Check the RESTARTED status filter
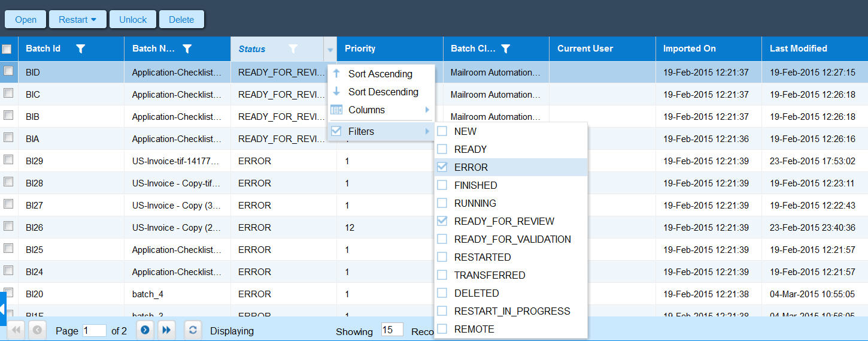Image resolution: width=868 pixels, height=341 pixels. click(442, 257)
